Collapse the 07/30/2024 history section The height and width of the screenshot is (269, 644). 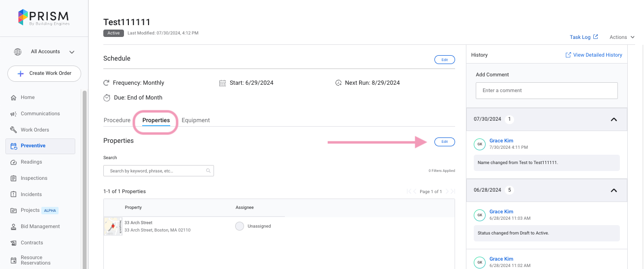point(613,119)
